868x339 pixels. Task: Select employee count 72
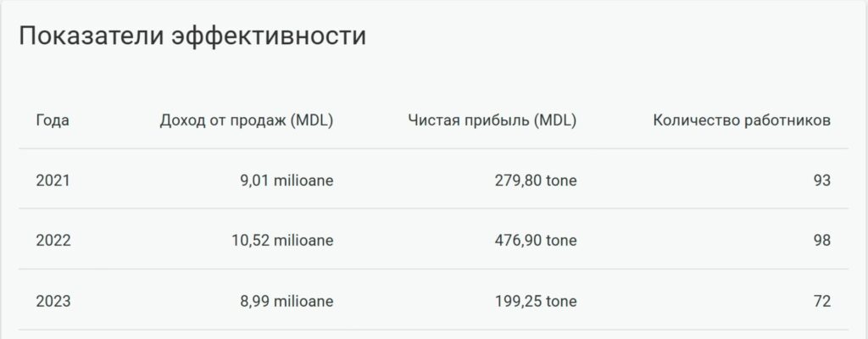point(822,302)
